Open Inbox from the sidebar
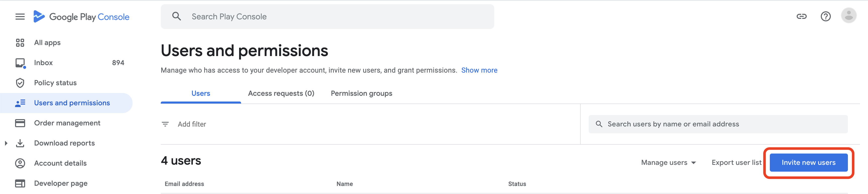Image resolution: width=868 pixels, height=194 pixels. pos(43,63)
